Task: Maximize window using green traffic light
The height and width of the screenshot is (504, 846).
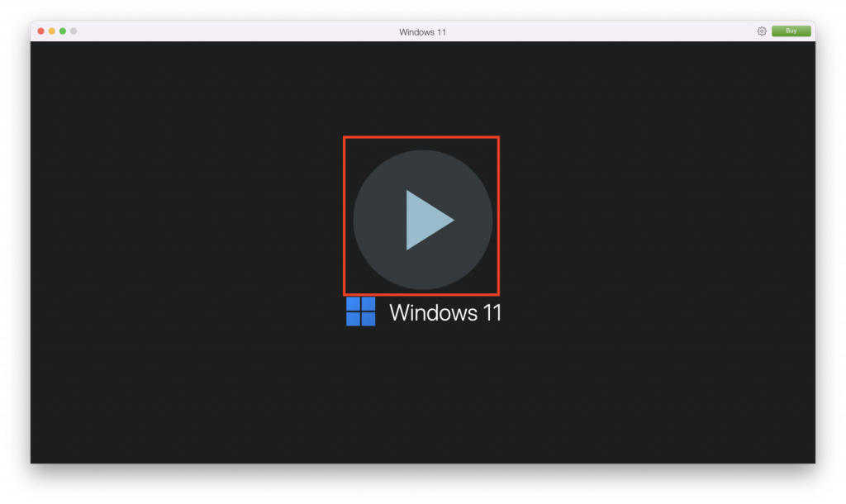Action: (63, 31)
